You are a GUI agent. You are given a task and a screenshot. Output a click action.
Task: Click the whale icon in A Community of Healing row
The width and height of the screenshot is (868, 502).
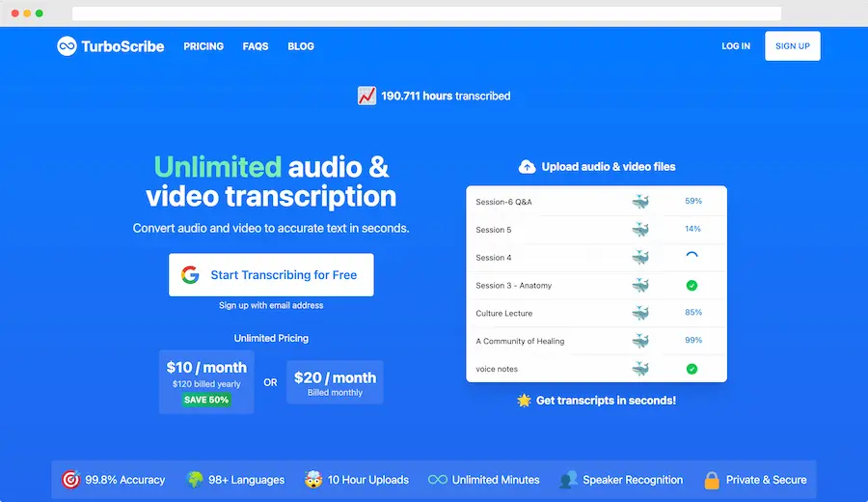tap(640, 341)
